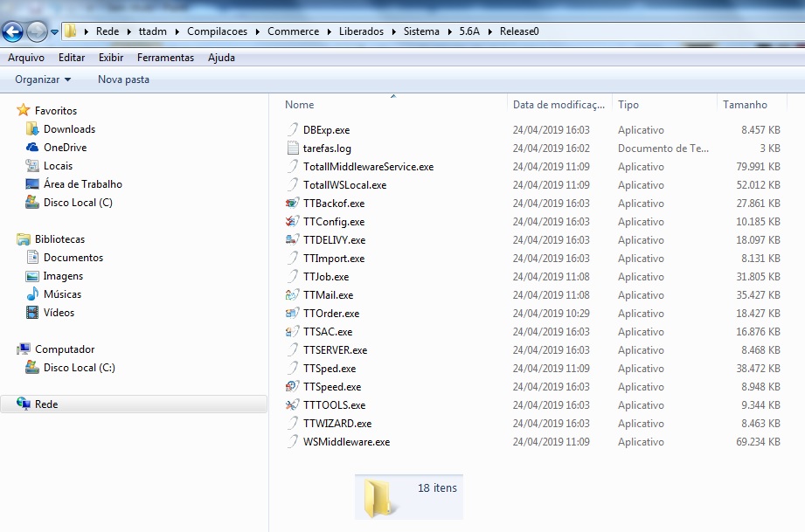Click the Nova pasta button
The height and width of the screenshot is (532, 805).
(x=124, y=79)
